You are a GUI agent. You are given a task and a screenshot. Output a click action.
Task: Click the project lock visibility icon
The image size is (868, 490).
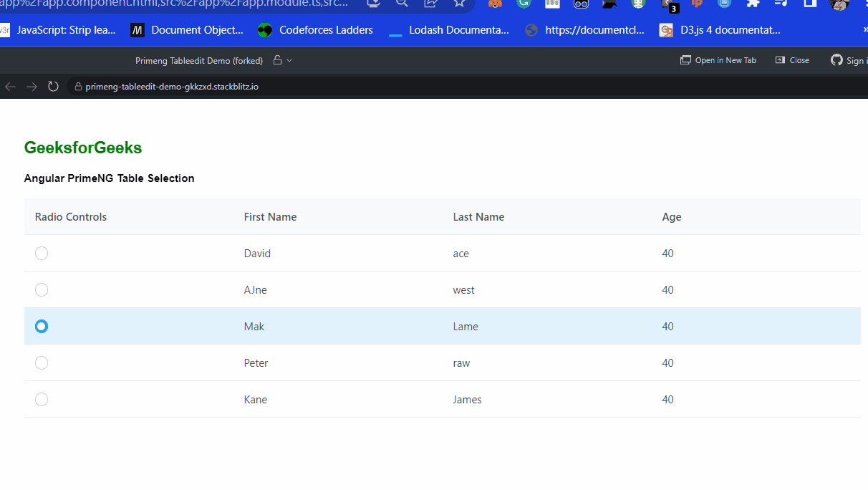(x=278, y=60)
